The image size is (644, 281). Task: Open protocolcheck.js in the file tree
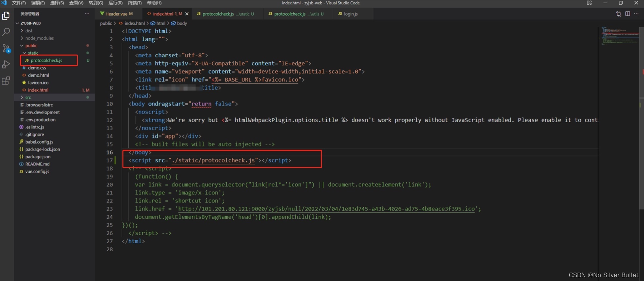pyautogui.click(x=46, y=60)
